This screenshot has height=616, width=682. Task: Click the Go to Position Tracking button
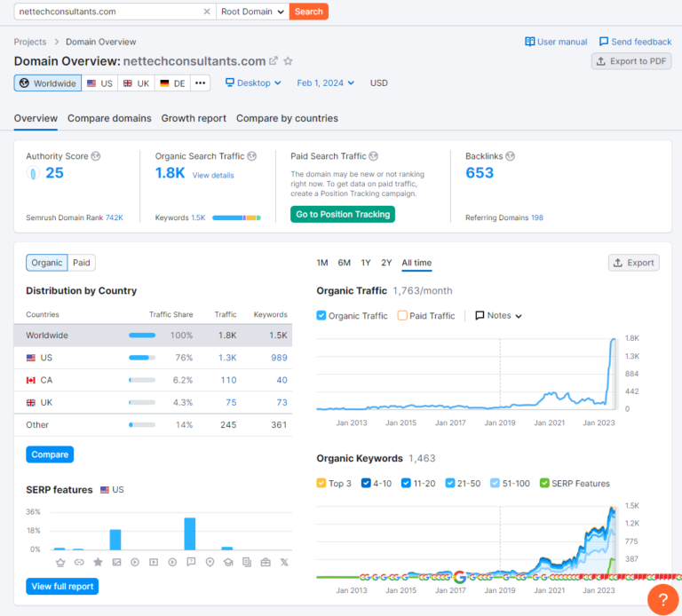[x=342, y=214]
